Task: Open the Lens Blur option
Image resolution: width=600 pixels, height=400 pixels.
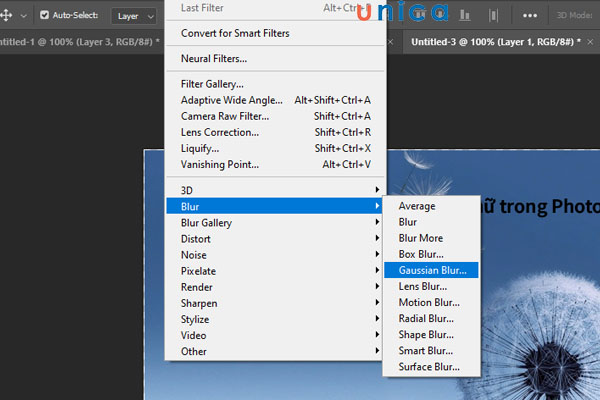Action: (431, 286)
